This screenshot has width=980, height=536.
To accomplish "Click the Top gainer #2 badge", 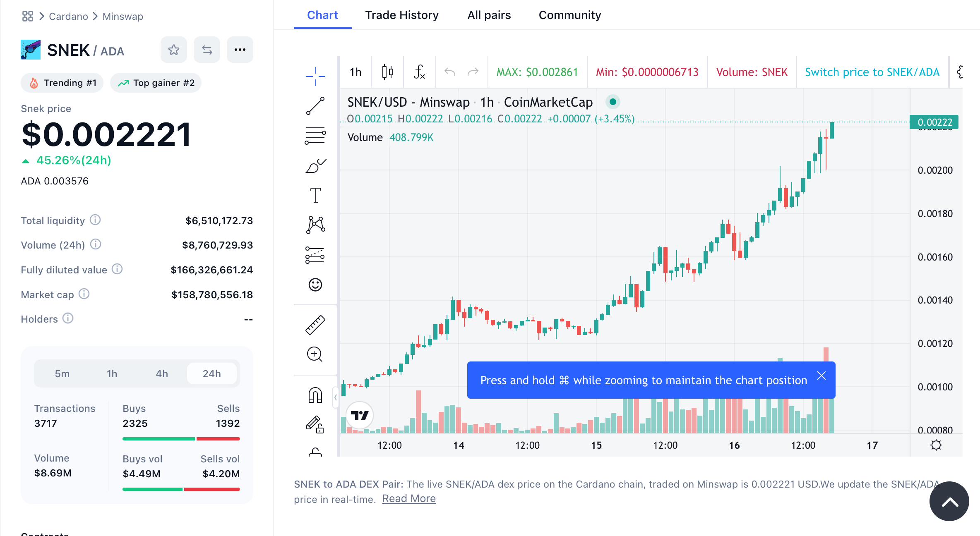I will 156,83.
